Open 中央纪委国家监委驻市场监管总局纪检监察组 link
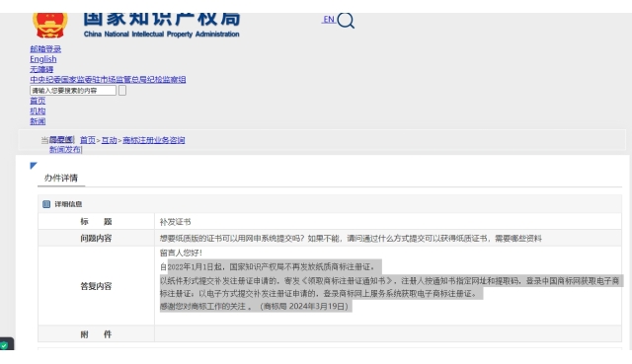Screen dimensions: 632x364 pyautogui.click(x=108, y=79)
